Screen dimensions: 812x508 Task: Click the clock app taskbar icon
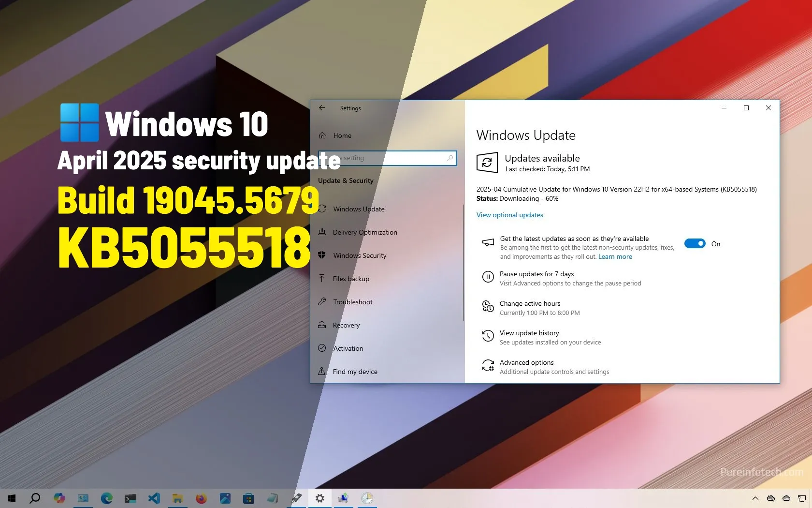point(367,498)
